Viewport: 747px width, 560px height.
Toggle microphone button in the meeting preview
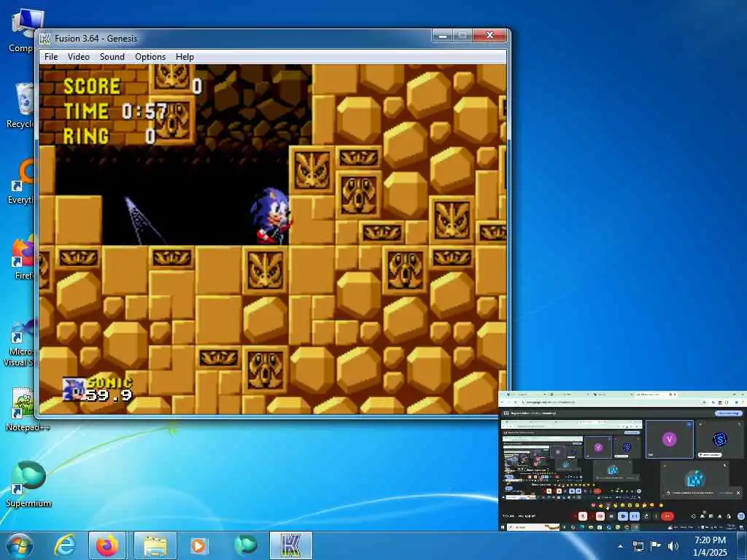click(x=582, y=516)
